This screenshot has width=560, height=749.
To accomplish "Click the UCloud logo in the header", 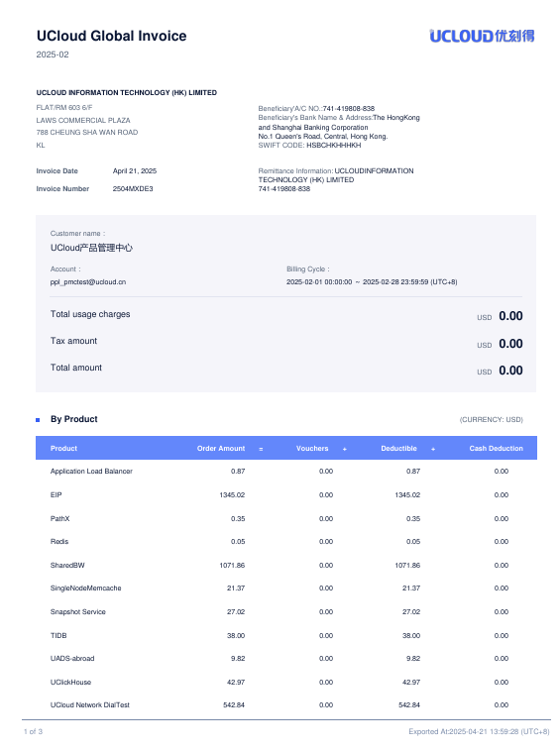I will [x=482, y=36].
